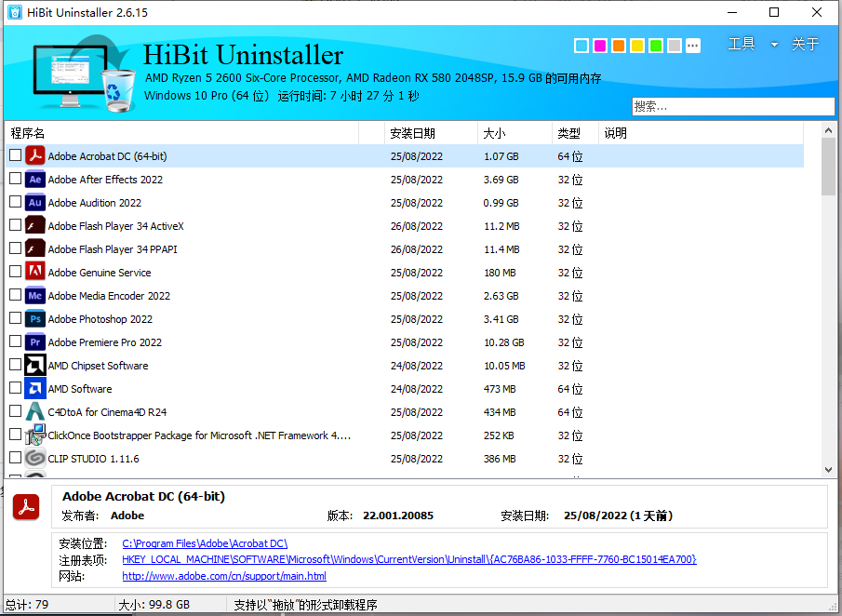The image size is (842, 616).
Task: Click the Adobe After Effects 2022 icon
Action: click(35, 179)
